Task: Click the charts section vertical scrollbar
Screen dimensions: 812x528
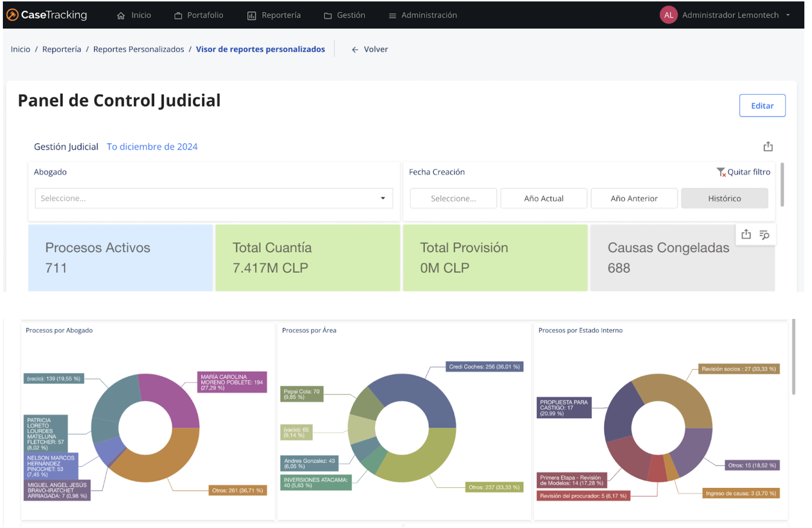Action: (793, 357)
